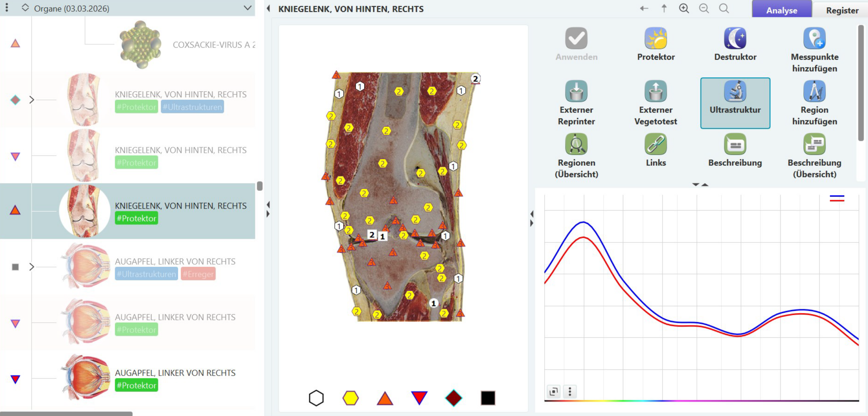Launch Externer Vegetotest tool
This screenshot has height=416, width=868.
pos(655,92)
